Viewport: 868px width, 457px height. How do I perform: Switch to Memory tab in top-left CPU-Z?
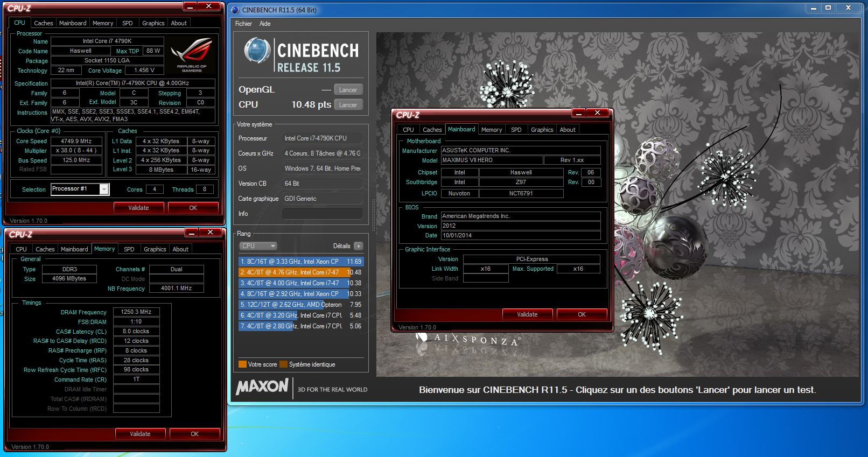(x=103, y=23)
